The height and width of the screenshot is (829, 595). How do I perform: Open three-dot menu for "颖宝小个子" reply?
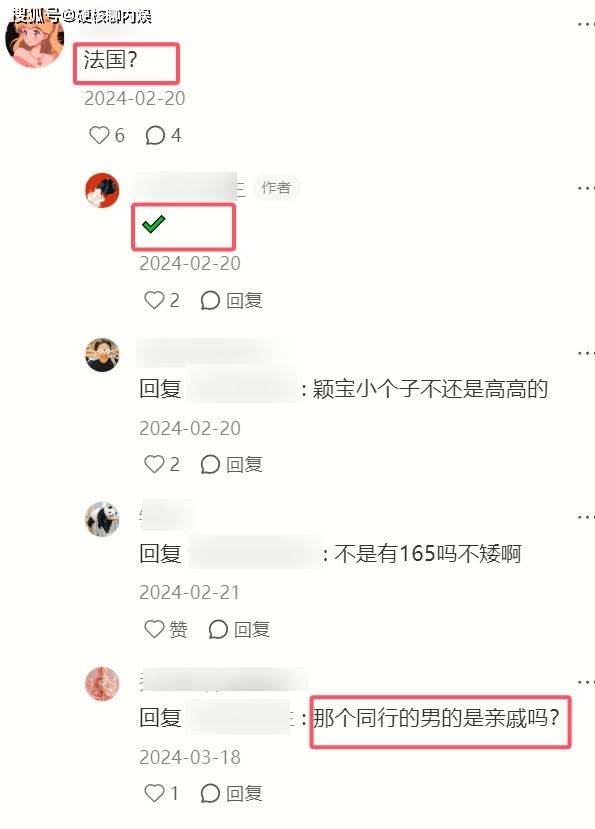(x=585, y=353)
